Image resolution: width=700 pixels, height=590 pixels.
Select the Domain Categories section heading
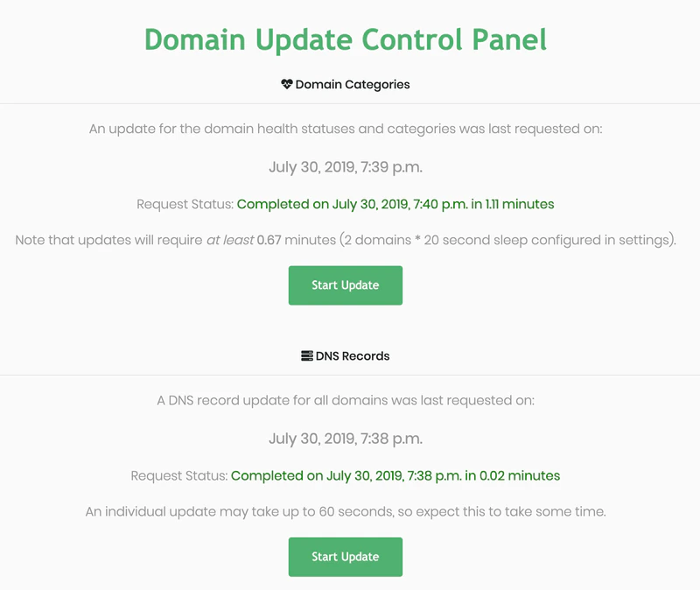tap(353, 84)
